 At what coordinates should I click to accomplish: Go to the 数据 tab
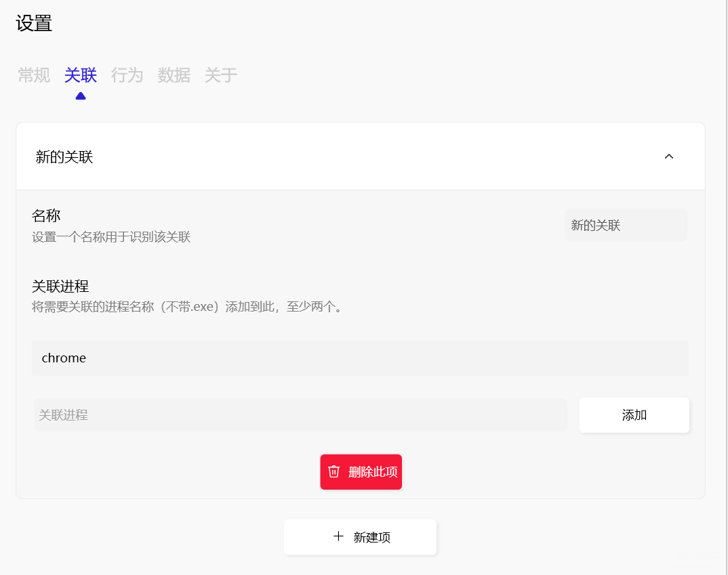click(174, 74)
